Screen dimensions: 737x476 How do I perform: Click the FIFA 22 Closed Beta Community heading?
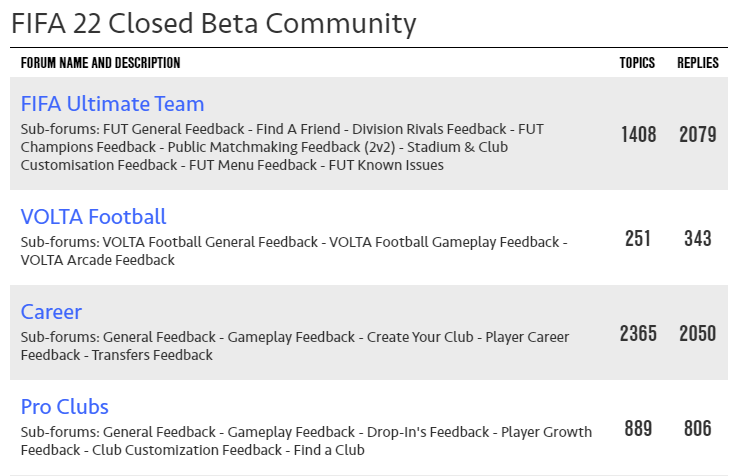213,22
